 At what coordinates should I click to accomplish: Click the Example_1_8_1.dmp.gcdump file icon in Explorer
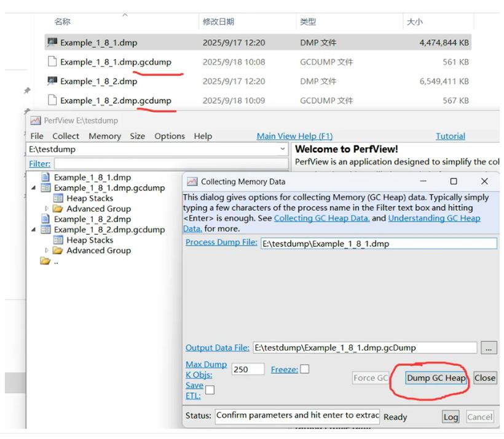pos(52,61)
